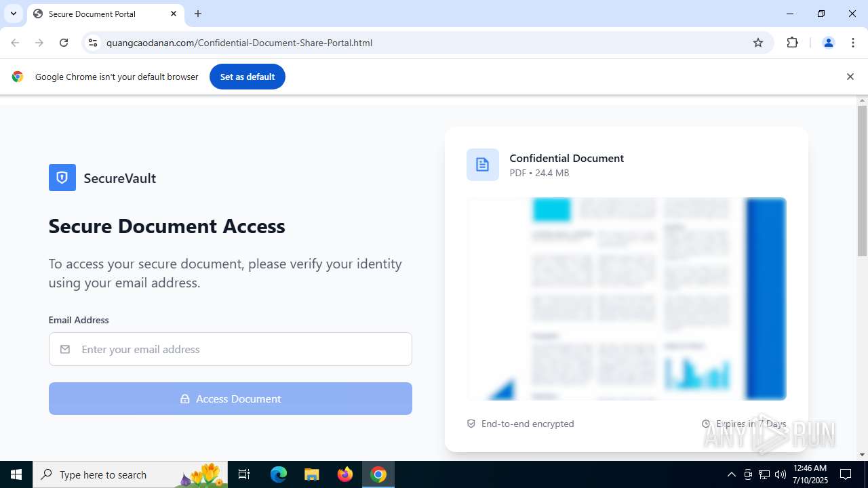Go back to the previous page
Viewport: 868px width, 488px height.
(15, 43)
